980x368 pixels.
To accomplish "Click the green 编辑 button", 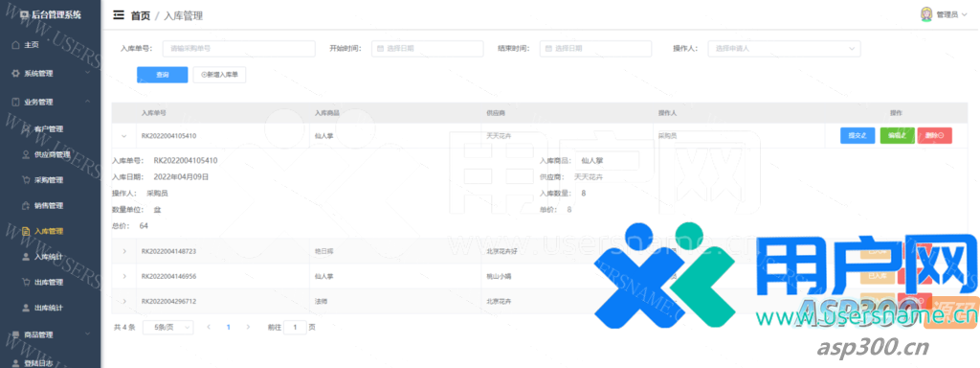I will click(x=897, y=136).
